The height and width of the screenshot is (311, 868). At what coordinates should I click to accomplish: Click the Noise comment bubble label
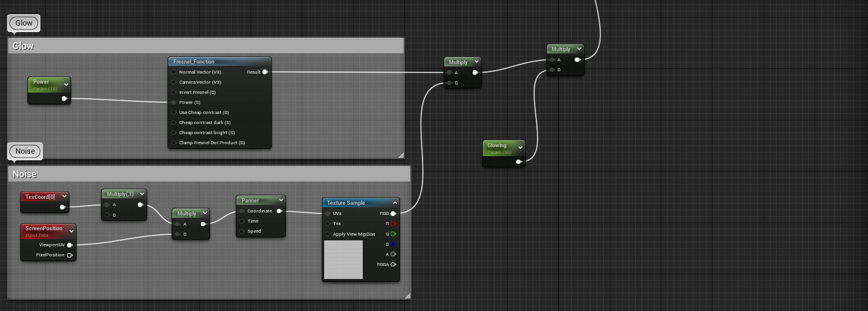pyautogui.click(x=25, y=151)
